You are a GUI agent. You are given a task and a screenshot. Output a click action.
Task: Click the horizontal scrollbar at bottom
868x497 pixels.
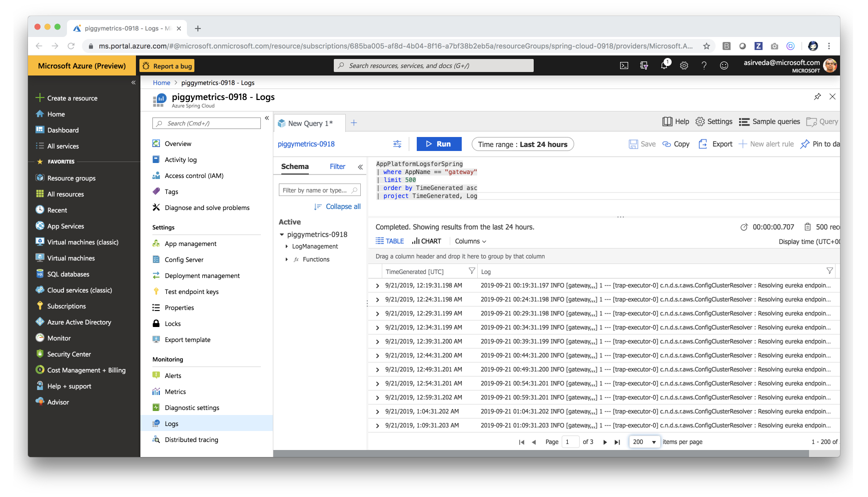[541, 453]
